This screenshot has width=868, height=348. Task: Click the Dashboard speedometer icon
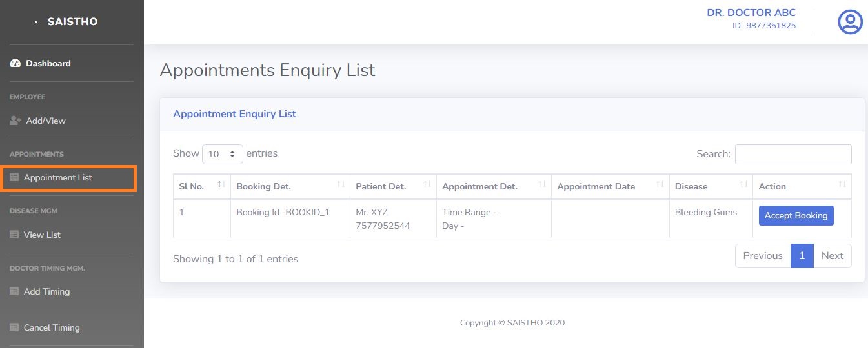15,63
